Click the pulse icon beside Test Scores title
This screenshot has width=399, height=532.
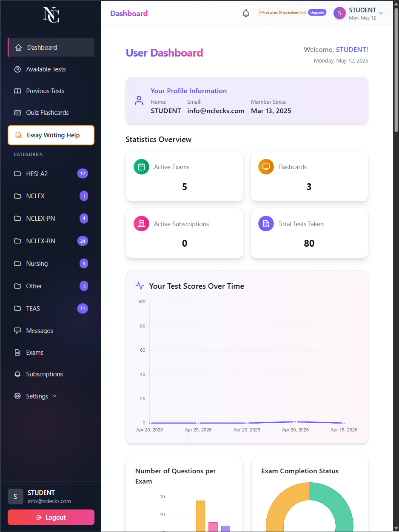pyautogui.click(x=140, y=286)
